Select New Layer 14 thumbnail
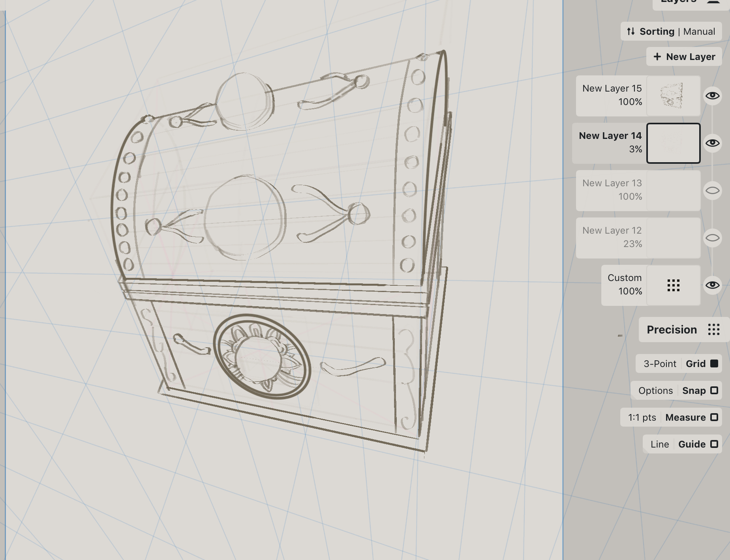 coord(673,143)
